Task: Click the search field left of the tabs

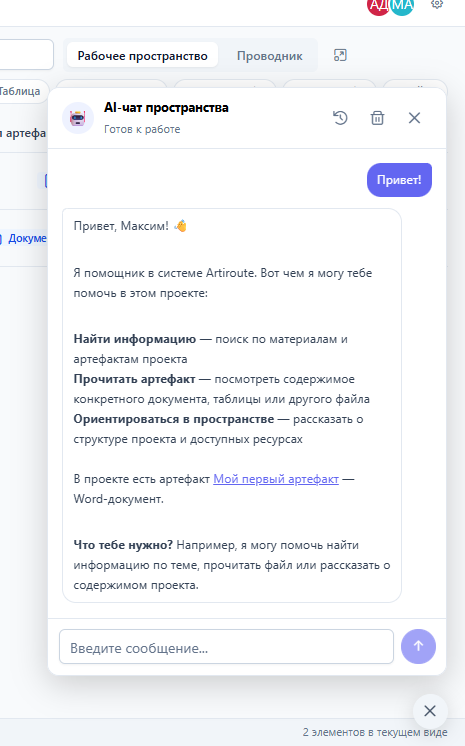Action: pyautogui.click(x=26, y=55)
